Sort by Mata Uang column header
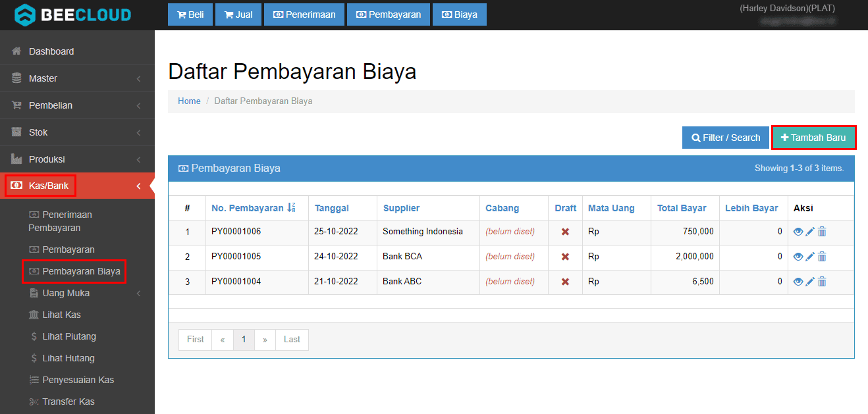This screenshot has height=414, width=868. tap(611, 208)
